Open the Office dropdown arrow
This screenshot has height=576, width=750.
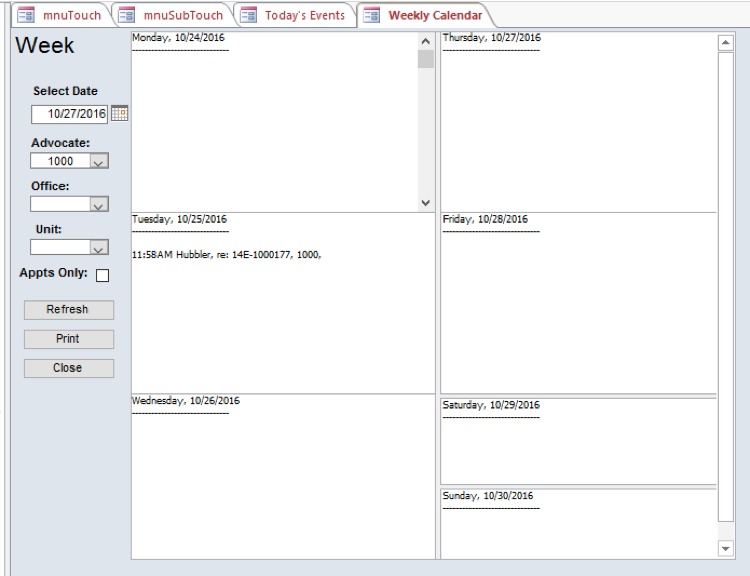[x=99, y=204]
